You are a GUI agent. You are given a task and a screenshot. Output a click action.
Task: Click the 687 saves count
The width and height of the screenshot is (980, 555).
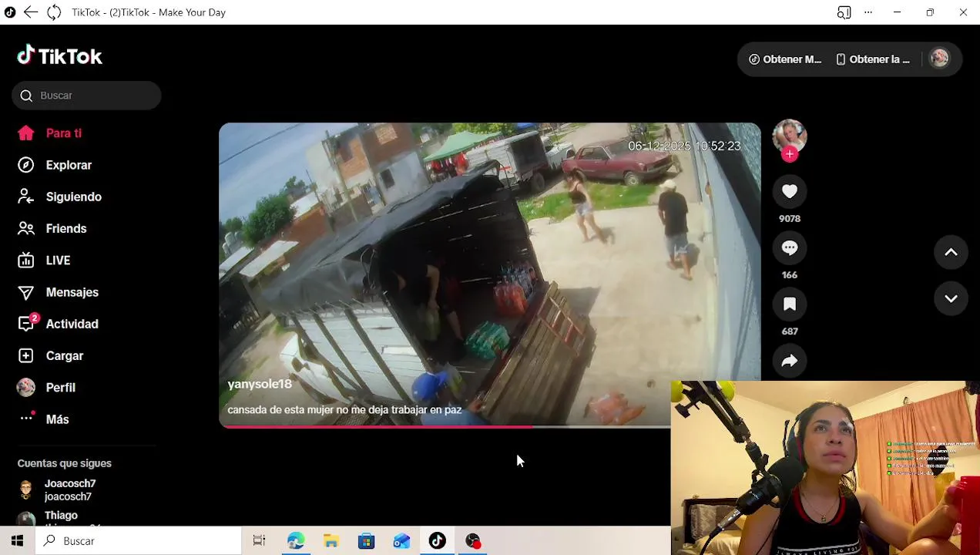[x=790, y=331]
